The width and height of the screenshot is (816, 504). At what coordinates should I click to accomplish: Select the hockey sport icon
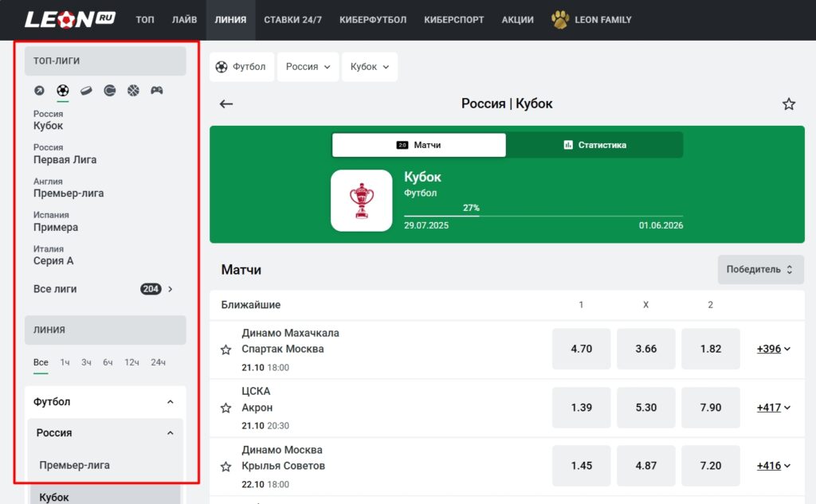pos(85,91)
